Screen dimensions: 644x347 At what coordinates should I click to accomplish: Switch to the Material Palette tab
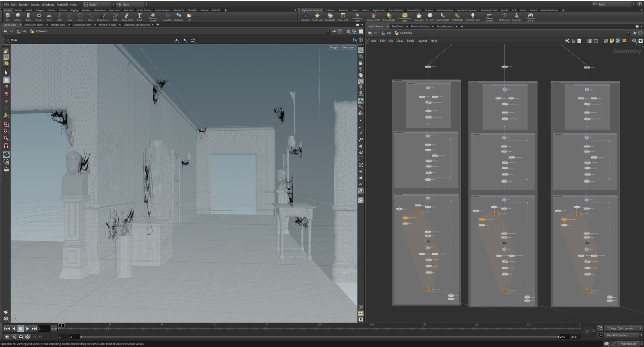(420, 26)
